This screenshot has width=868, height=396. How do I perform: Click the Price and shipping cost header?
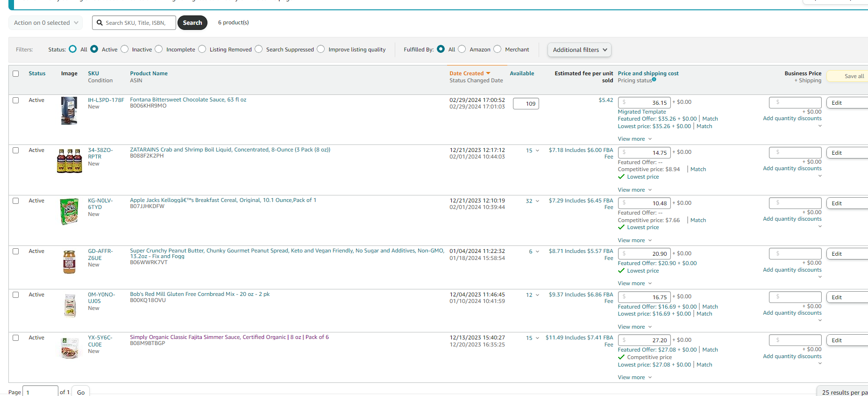pos(648,73)
